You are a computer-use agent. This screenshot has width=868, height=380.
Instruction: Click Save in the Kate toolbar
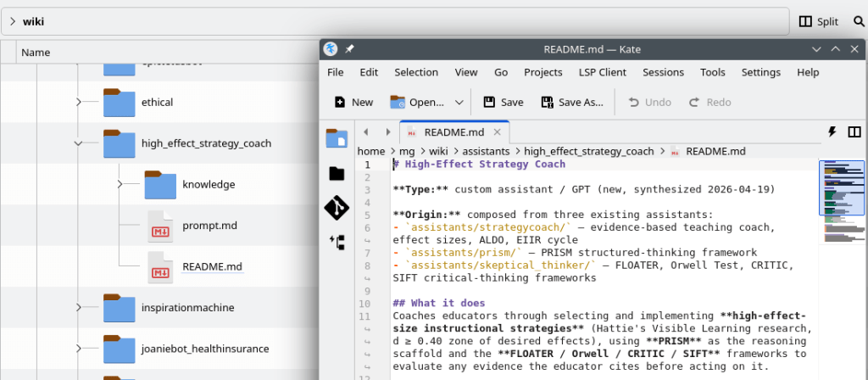point(503,102)
